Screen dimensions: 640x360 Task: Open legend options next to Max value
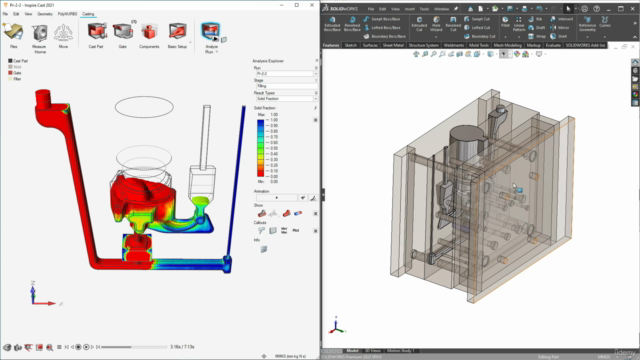coord(316,120)
